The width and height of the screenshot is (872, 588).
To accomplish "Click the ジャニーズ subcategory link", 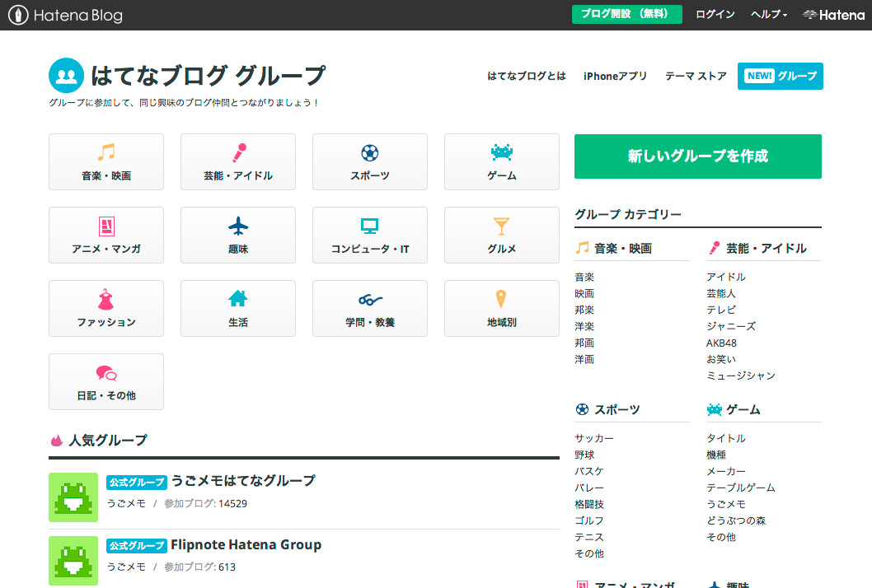I will point(731,326).
